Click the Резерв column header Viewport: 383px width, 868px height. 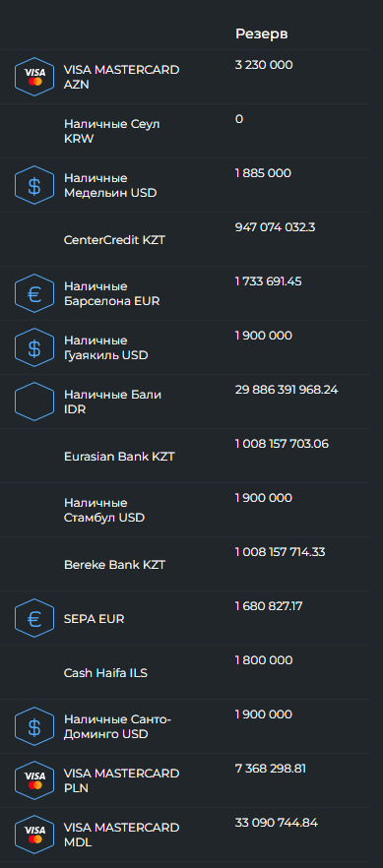click(261, 33)
